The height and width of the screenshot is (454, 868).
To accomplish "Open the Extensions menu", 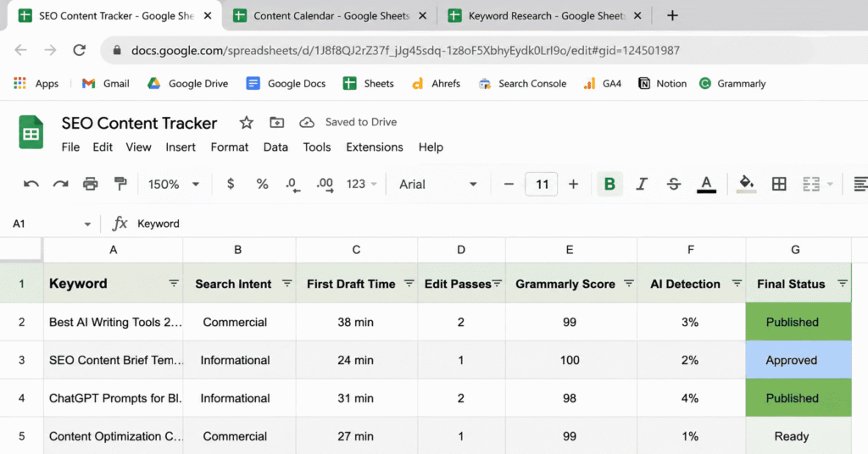I will 374,147.
